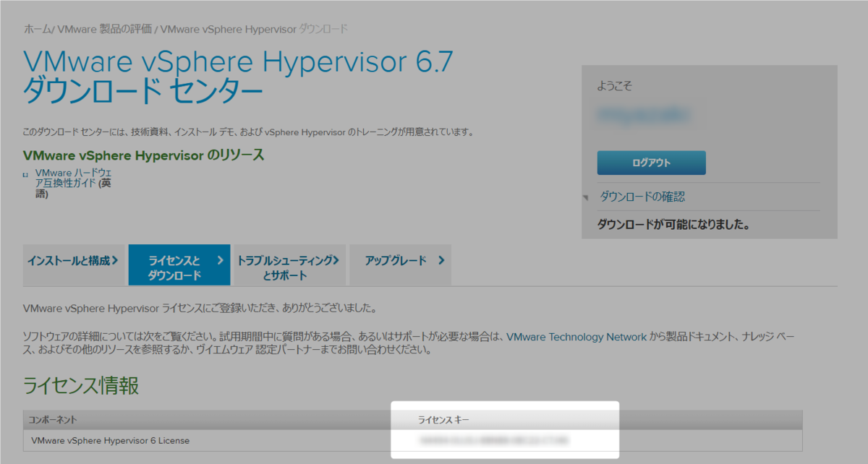Click the blurred license key value

[493, 440]
